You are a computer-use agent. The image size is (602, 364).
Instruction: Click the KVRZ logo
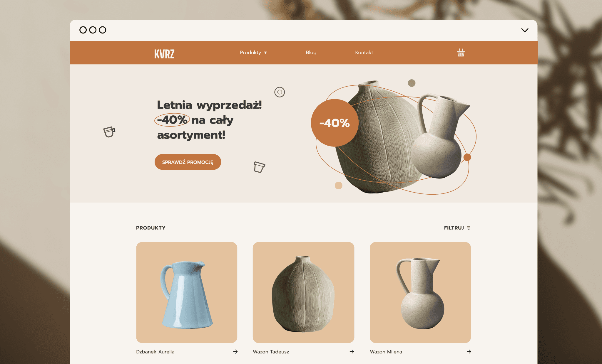(x=164, y=54)
